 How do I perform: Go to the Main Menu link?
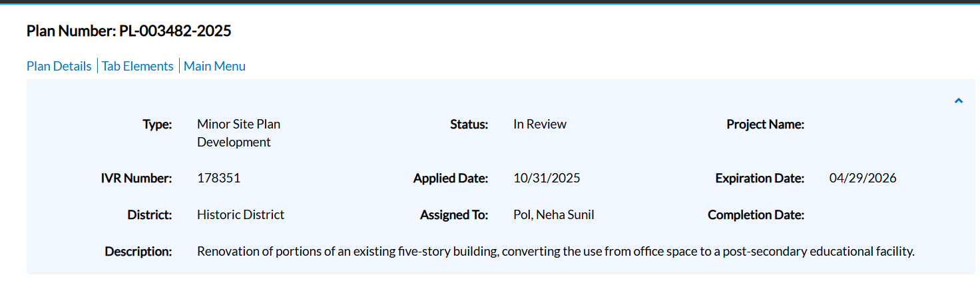214,66
